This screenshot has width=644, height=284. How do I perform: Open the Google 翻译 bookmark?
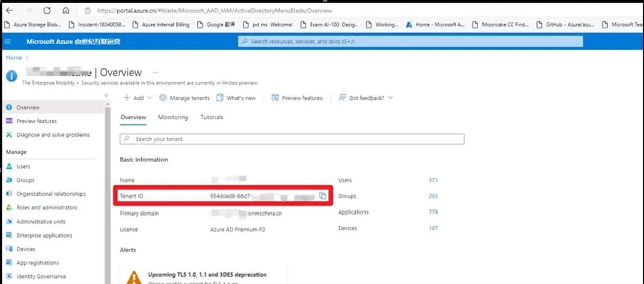coord(217,24)
